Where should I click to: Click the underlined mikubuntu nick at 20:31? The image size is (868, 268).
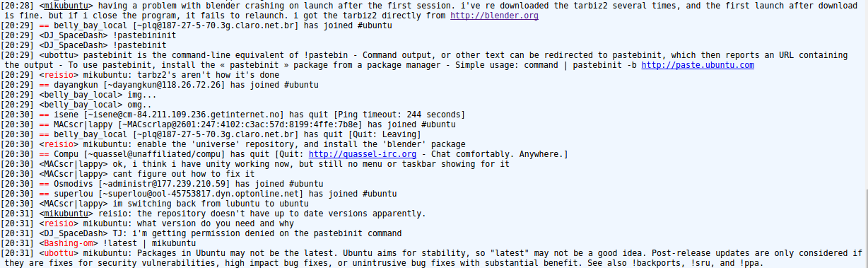click(65, 214)
